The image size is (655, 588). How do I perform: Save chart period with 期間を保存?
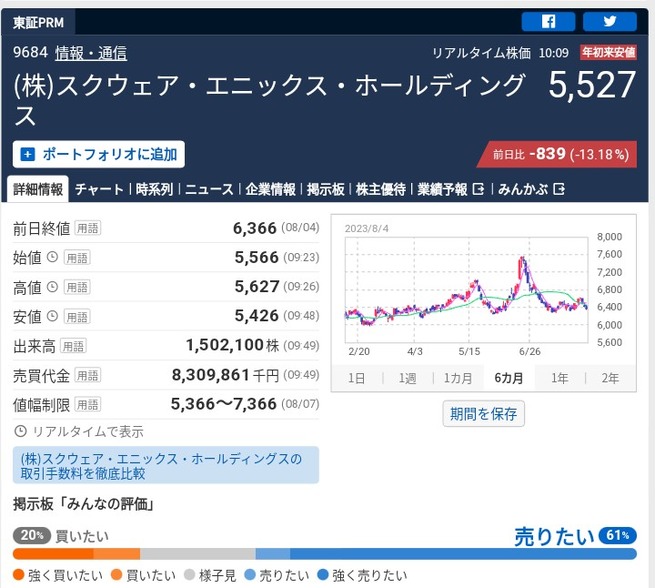[x=483, y=414]
